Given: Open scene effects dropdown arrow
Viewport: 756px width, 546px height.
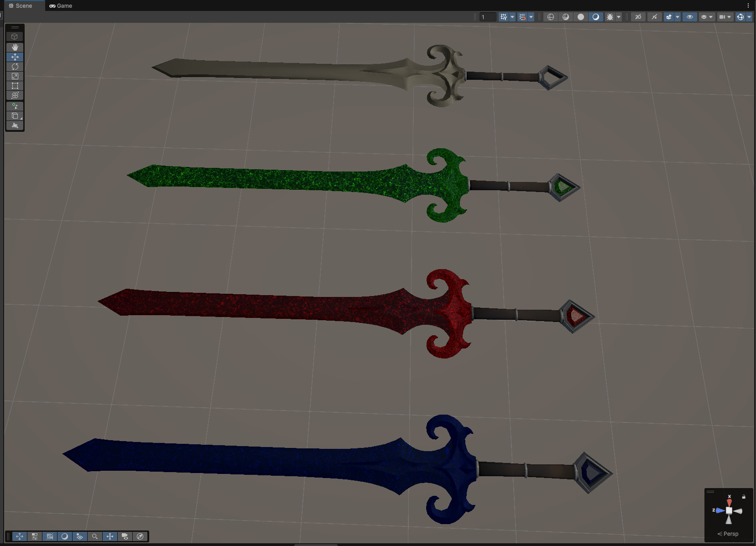Looking at the screenshot, I should coord(678,17).
